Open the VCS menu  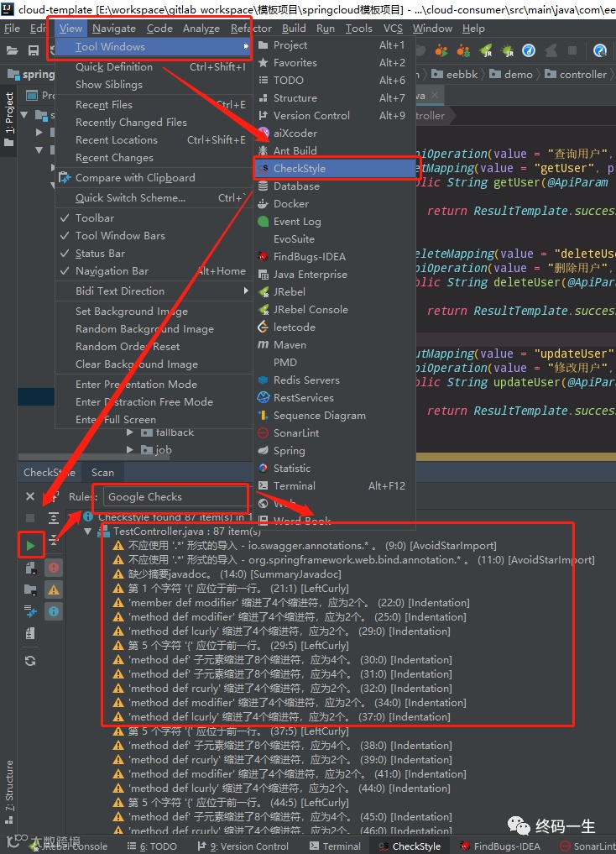394,29
